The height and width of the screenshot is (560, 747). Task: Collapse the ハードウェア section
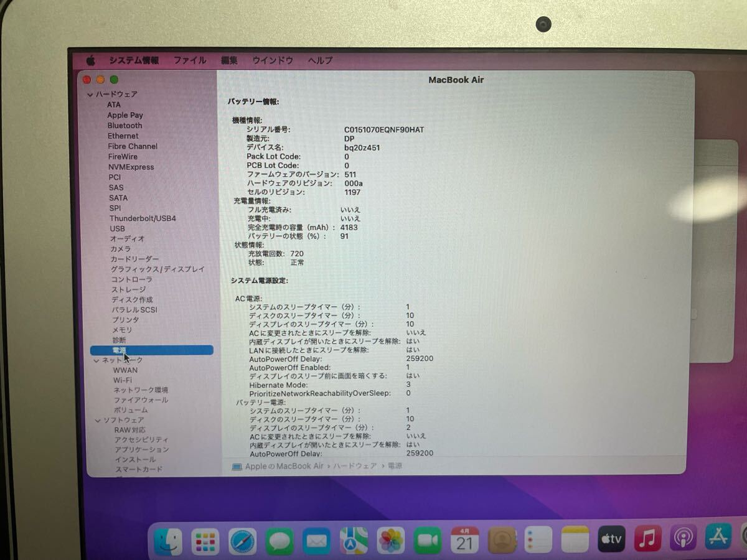click(x=90, y=95)
